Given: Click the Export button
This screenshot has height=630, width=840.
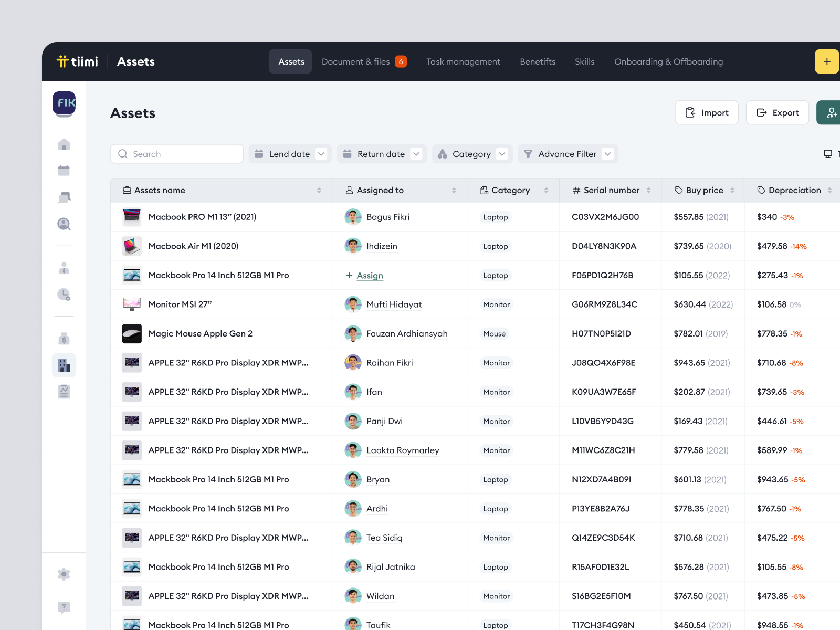Looking at the screenshot, I should [x=777, y=112].
